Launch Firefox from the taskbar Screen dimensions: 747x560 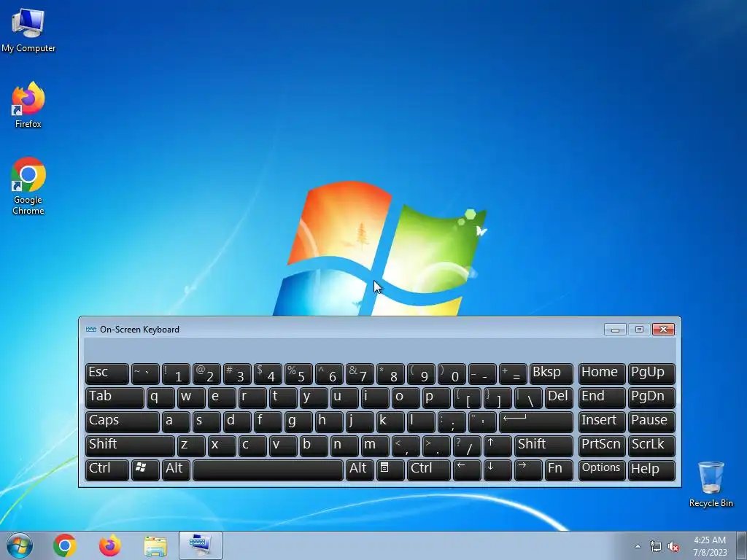[109, 545]
